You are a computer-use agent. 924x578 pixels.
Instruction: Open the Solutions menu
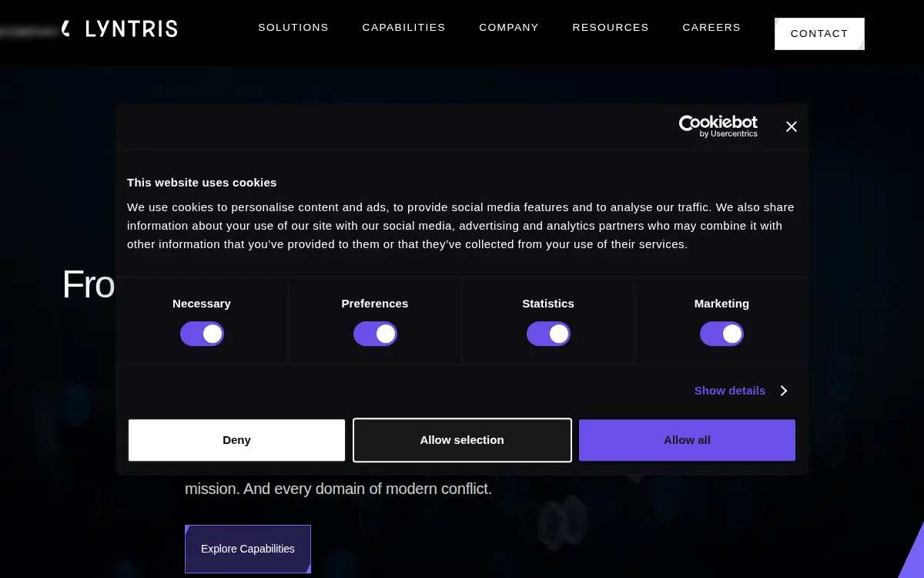[x=293, y=27]
